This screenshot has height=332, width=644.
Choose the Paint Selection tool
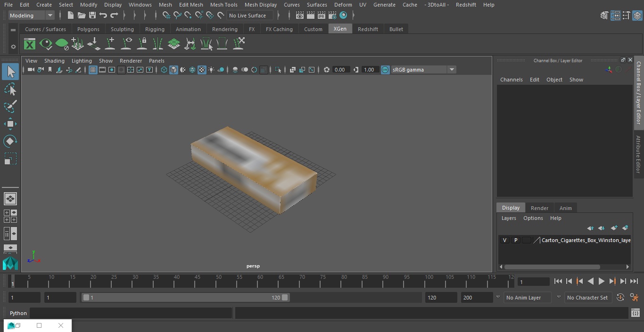pyautogui.click(x=10, y=106)
